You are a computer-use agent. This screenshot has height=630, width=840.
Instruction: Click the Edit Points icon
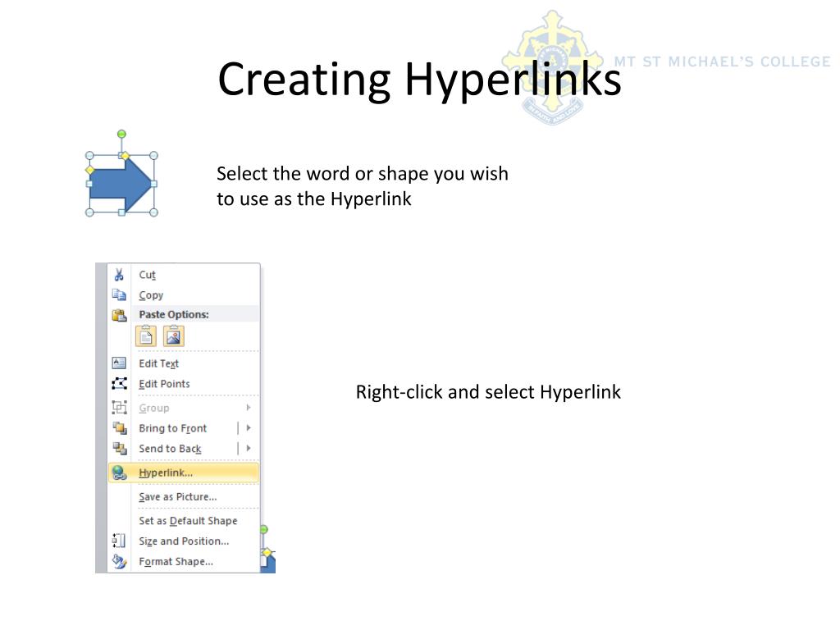click(119, 384)
